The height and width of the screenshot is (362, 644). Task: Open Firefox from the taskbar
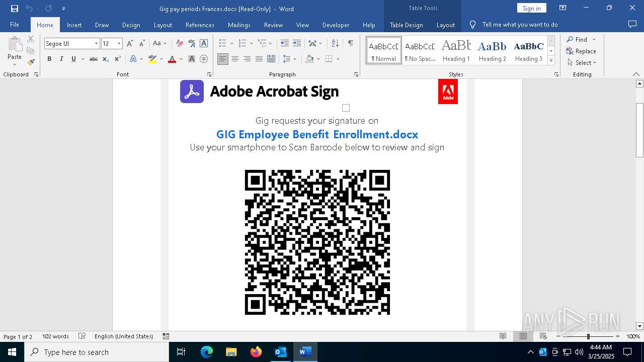[256, 352]
